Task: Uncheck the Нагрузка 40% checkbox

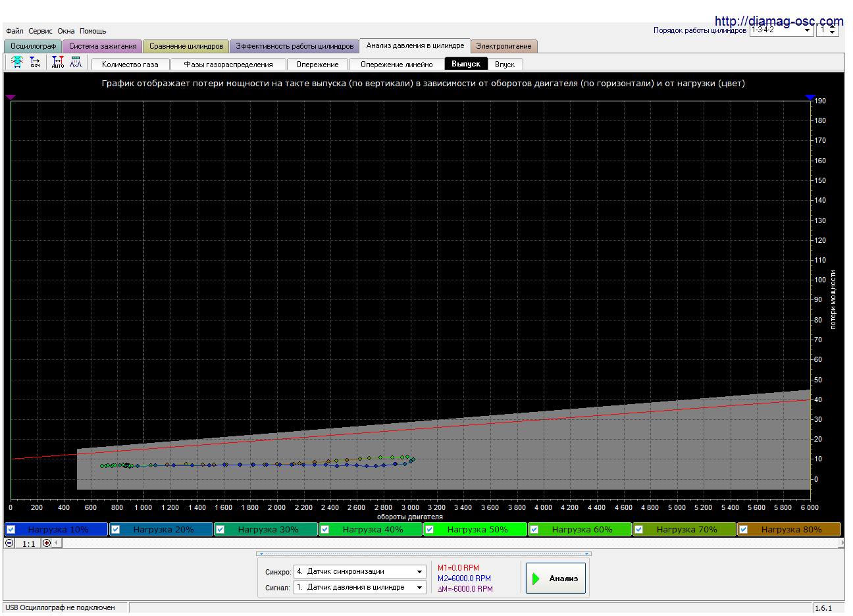Action: [x=324, y=529]
